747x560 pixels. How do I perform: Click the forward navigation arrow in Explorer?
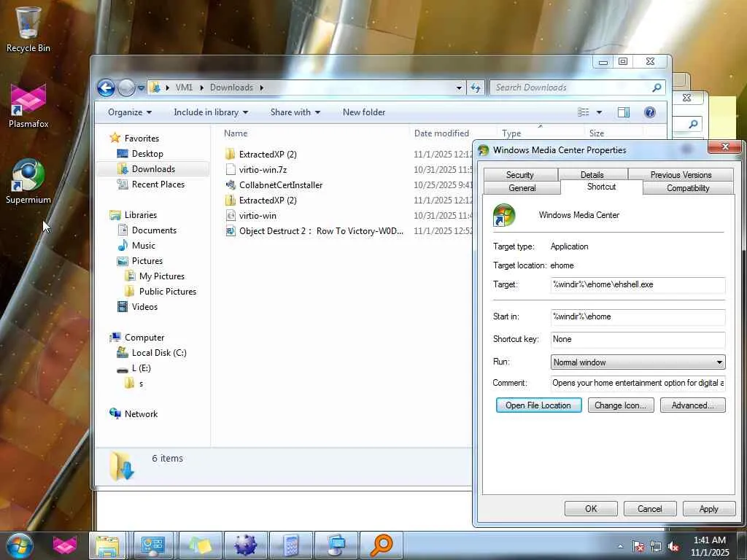pyautogui.click(x=125, y=87)
